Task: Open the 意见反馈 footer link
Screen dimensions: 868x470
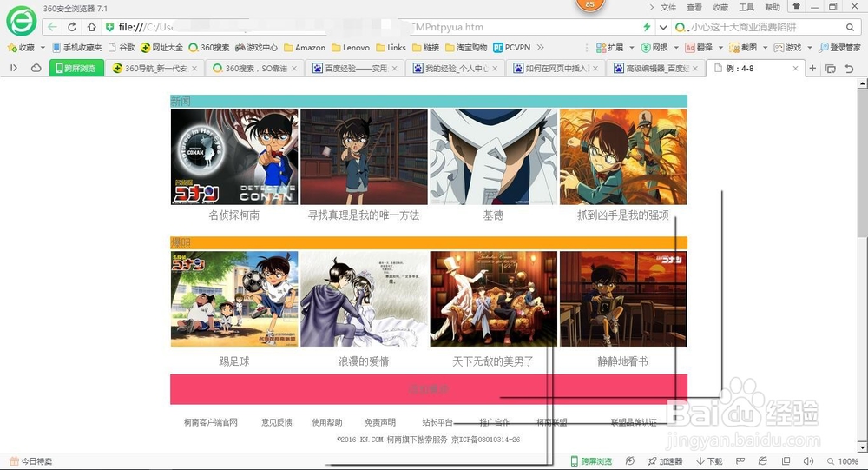Action: 277,422
